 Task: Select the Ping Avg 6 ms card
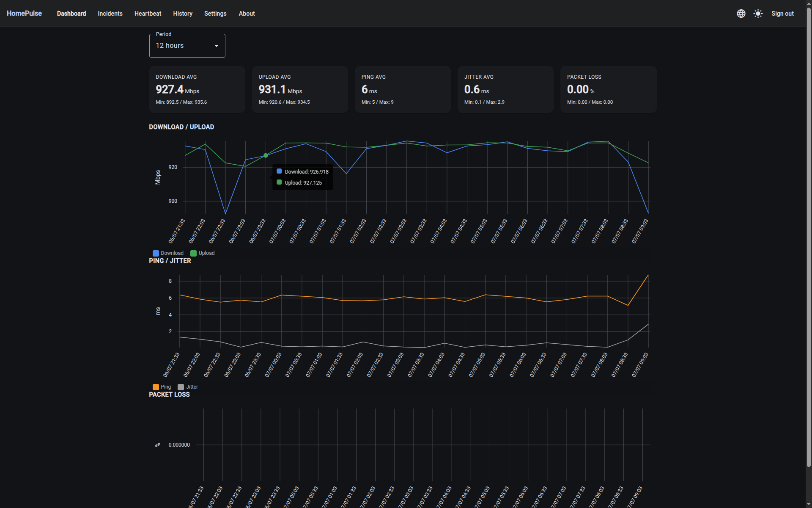pyautogui.click(x=403, y=89)
